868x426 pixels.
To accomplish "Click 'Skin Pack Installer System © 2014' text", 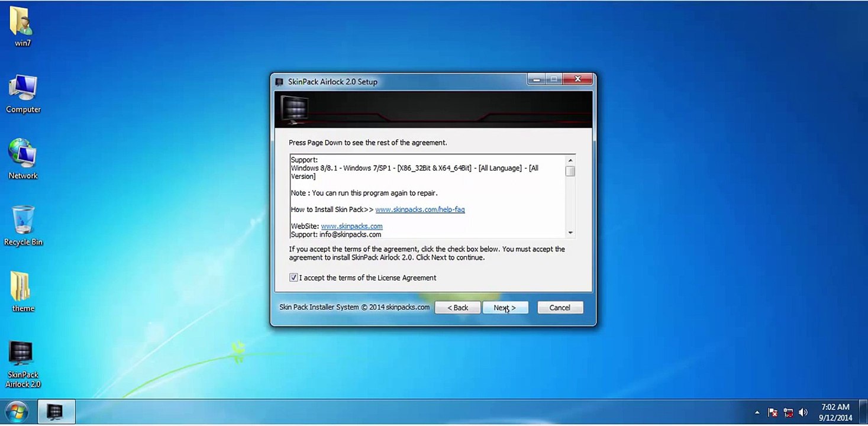I will click(354, 307).
